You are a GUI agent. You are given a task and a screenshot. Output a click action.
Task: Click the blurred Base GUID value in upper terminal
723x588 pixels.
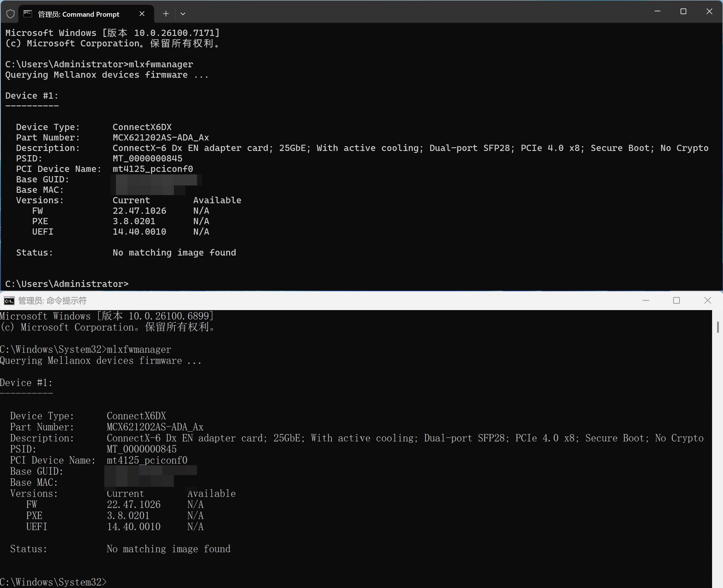156,180
